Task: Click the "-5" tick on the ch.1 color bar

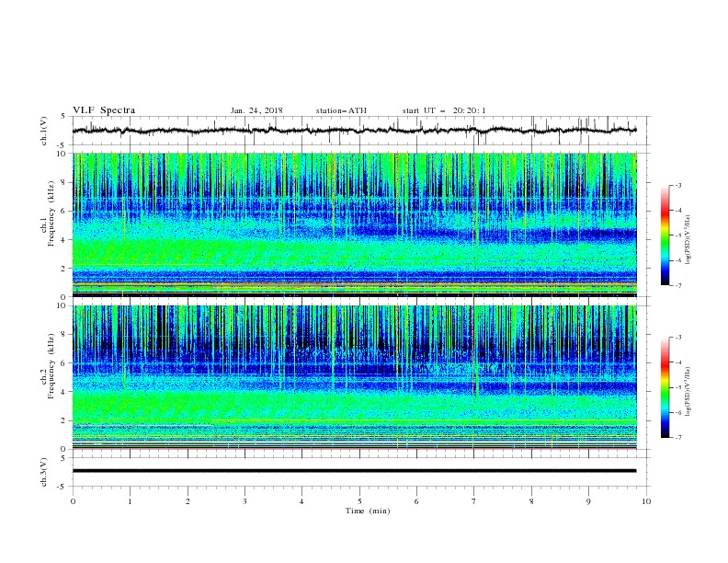Action: pyautogui.click(x=678, y=236)
